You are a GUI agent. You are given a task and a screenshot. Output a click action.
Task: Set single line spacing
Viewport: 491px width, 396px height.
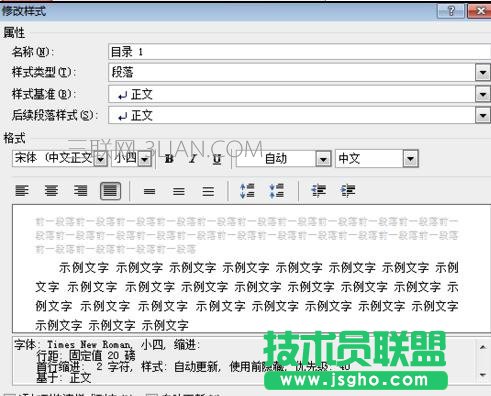point(149,191)
